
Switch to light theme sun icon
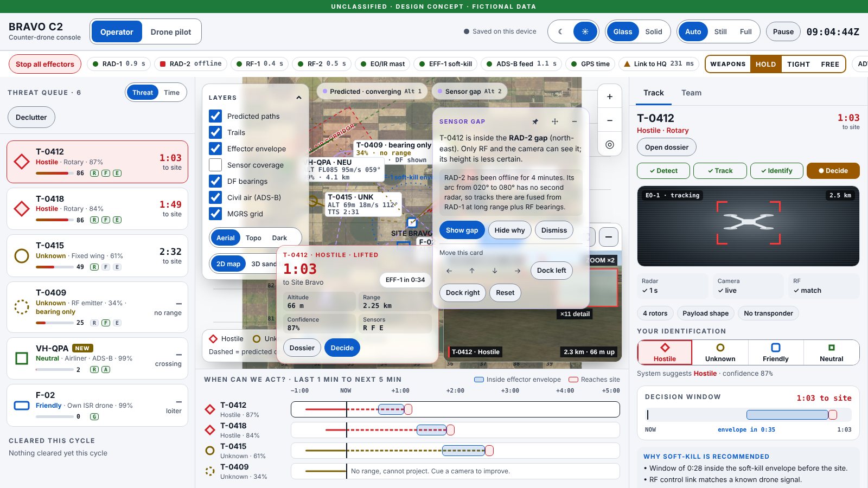click(x=585, y=31)
